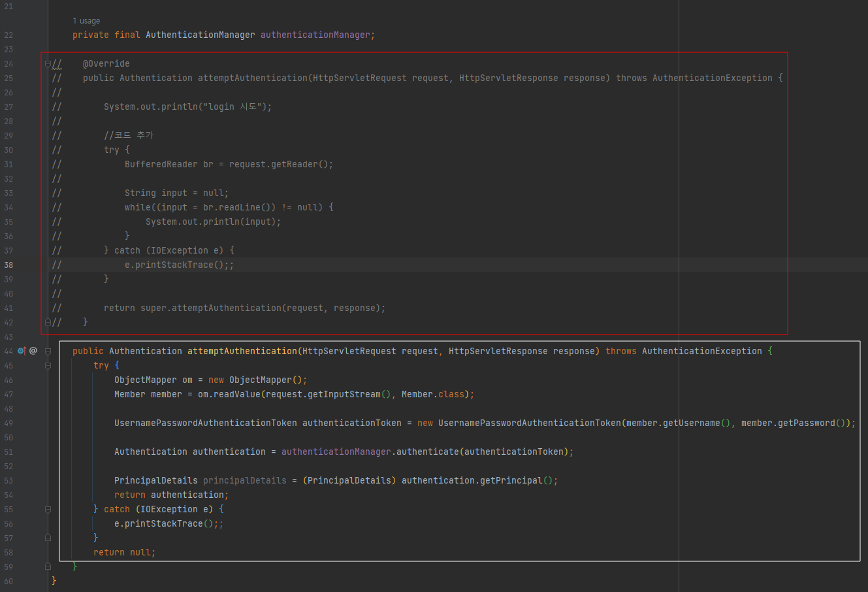
Task: Click om.readValue call on line 47
Action: [229, 394]
